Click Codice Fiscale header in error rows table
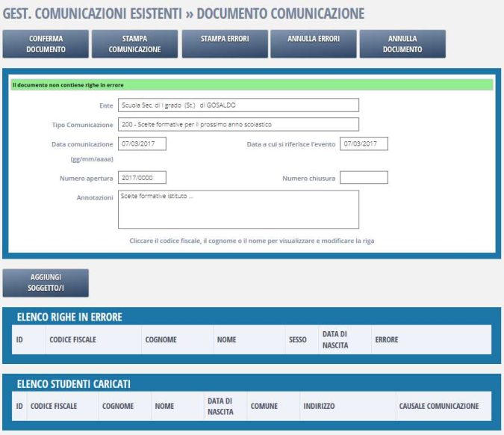Image resolution: width=504 pixels, height=435 pixels. pos(72,339)
